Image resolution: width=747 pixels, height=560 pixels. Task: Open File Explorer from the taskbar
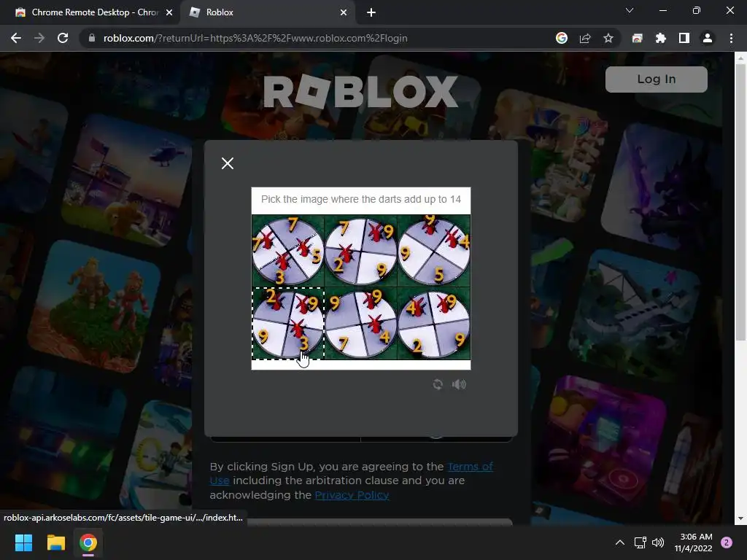55,542
